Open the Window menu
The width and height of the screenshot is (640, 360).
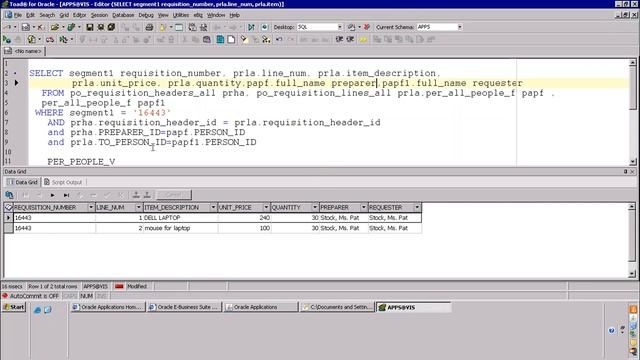tap(216, 15)
